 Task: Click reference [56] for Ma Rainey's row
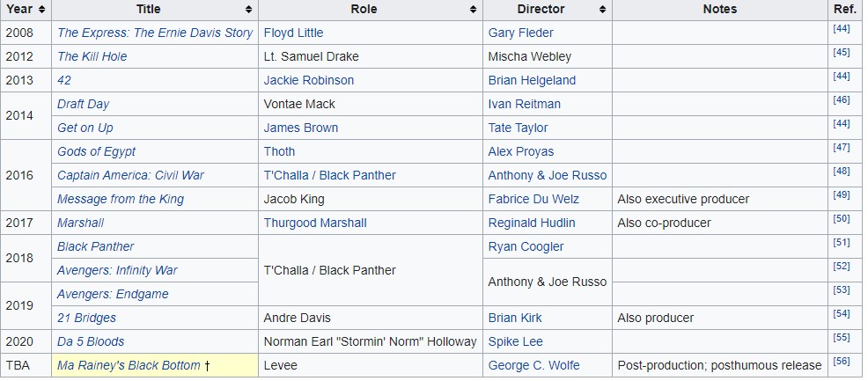(841, 363)
